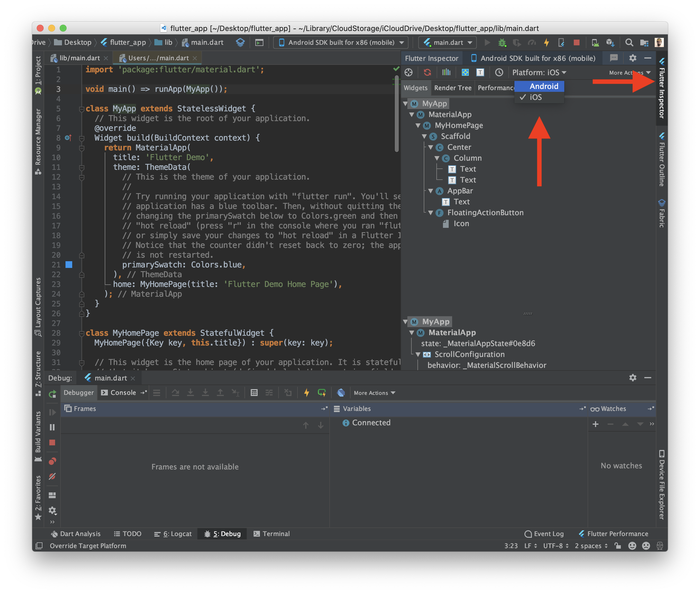Open the Terminal tool window
The height and width of the screenshot is (594, 700).
(x=271, y=534)
